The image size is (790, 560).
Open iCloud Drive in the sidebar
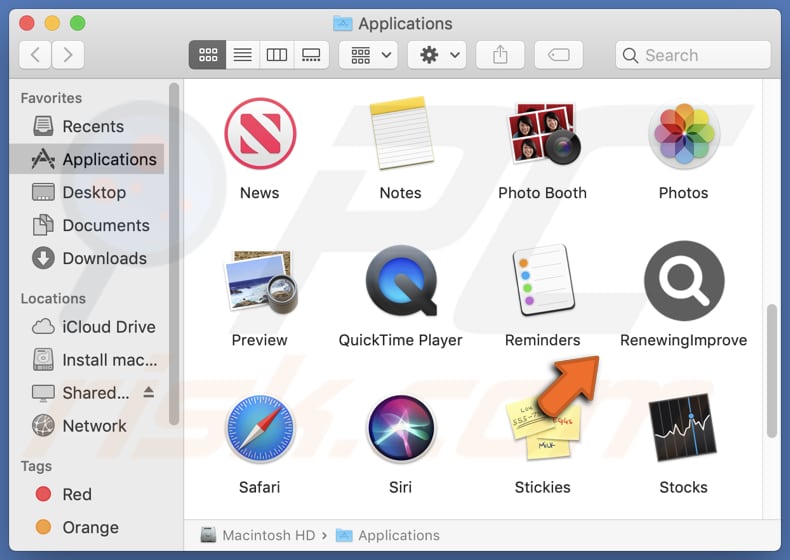87,327
